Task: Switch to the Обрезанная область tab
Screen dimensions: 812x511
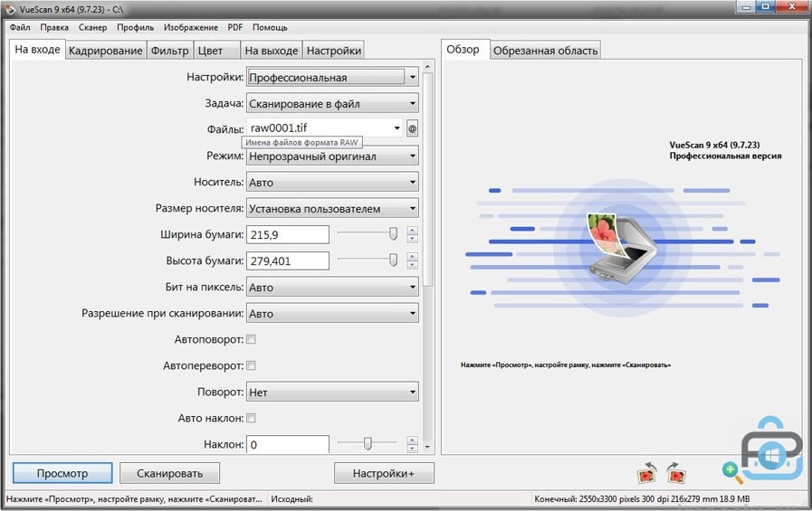Action: point(545,51)
